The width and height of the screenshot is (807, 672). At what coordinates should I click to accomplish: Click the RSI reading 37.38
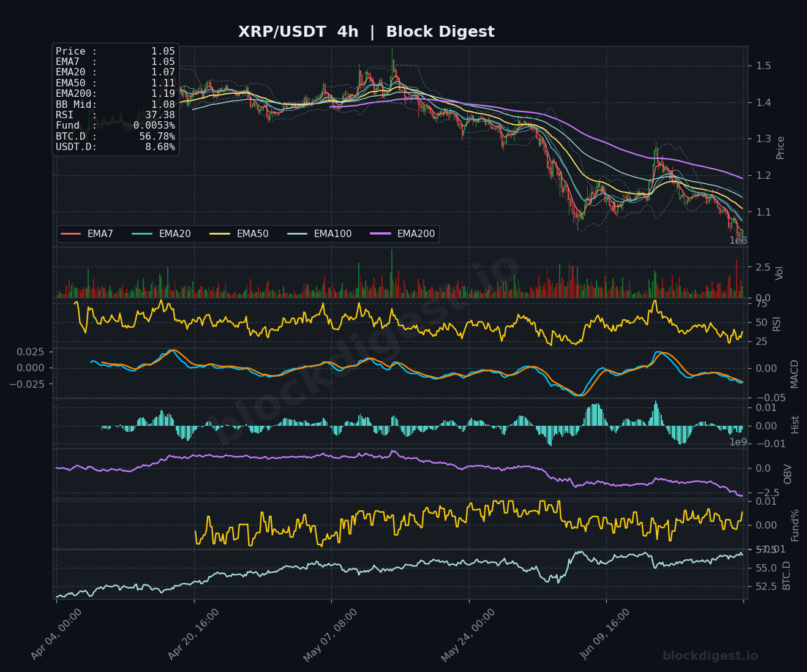[160, 115]
